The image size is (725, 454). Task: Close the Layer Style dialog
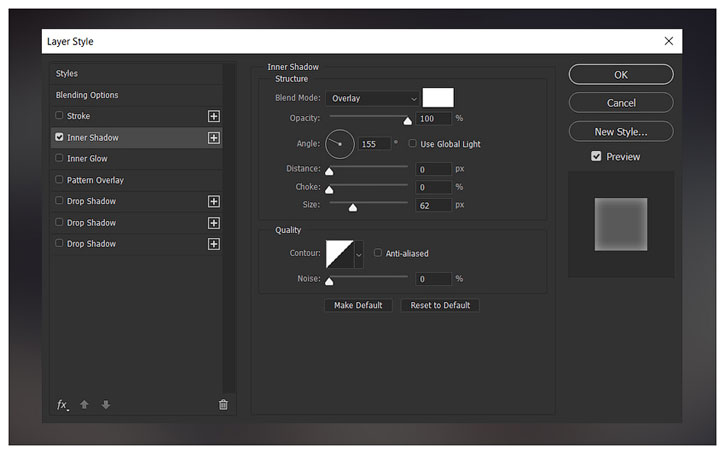(x=669, y=41)
